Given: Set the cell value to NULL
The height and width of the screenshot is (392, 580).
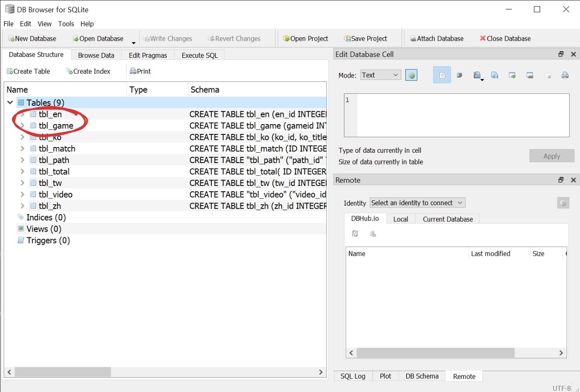Looking at the screenshot, I should click(547, 75).
